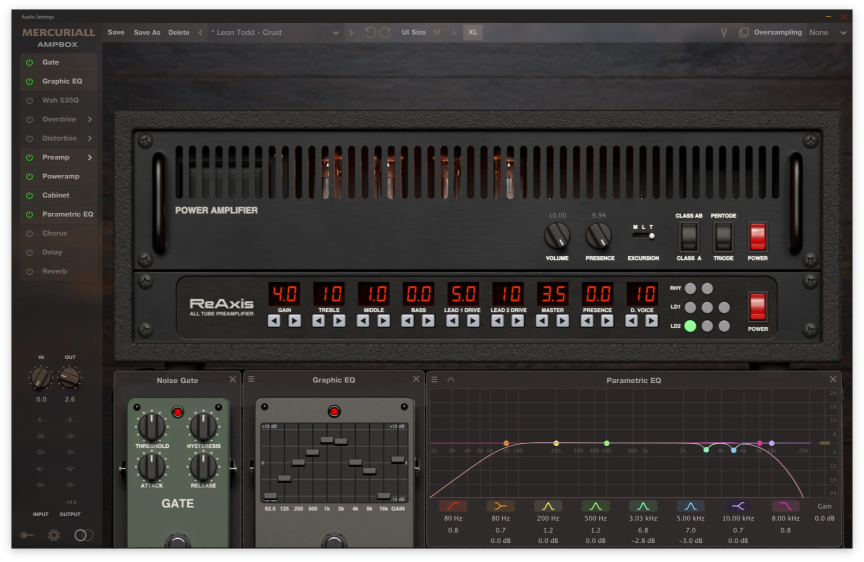
Task: Flip the Pentode / Triode switch
Action: pyautogui.click(x=723, y=237)
